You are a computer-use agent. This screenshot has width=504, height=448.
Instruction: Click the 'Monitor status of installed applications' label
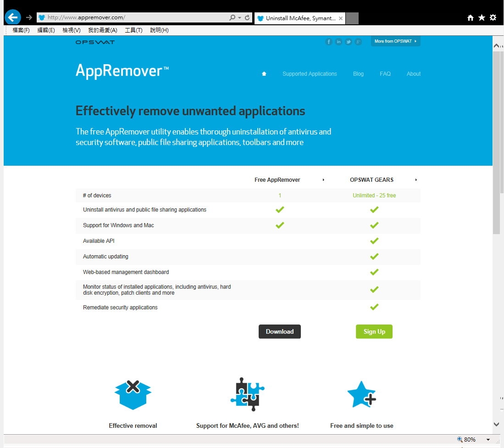coord(157,290)
